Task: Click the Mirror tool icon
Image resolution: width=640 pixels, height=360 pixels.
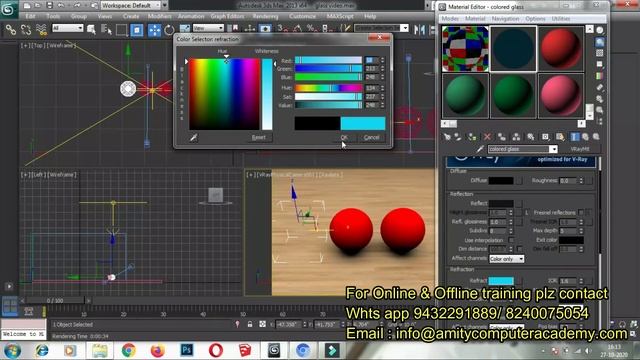Action: (x=419, y=29)
